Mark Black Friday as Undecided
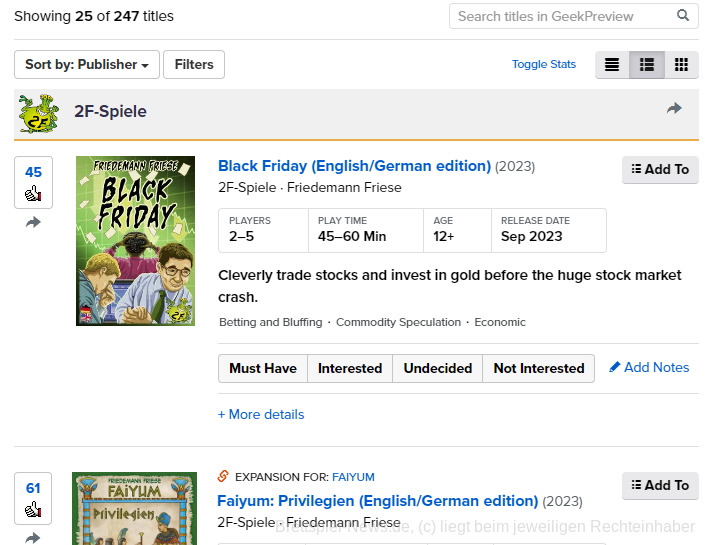Image resolution: width=708 pixels, height=545 pixels. pos(438,368)
